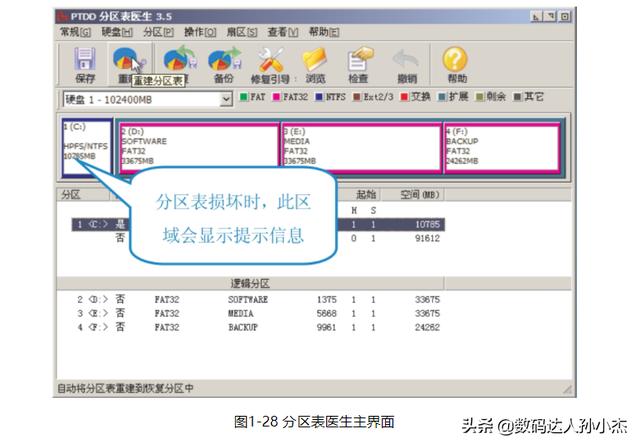Screen dimensions: 640x447
Task: Click the PTDD title bar app icon
Action: point(62,16)
